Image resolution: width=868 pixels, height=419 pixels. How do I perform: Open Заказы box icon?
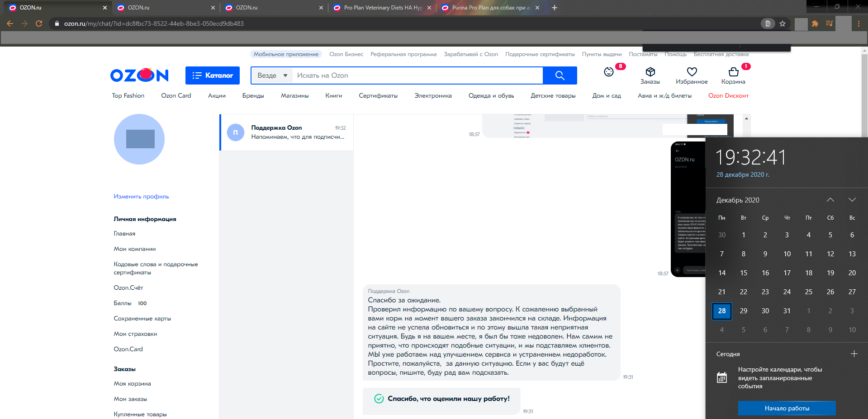click(650, 75)
